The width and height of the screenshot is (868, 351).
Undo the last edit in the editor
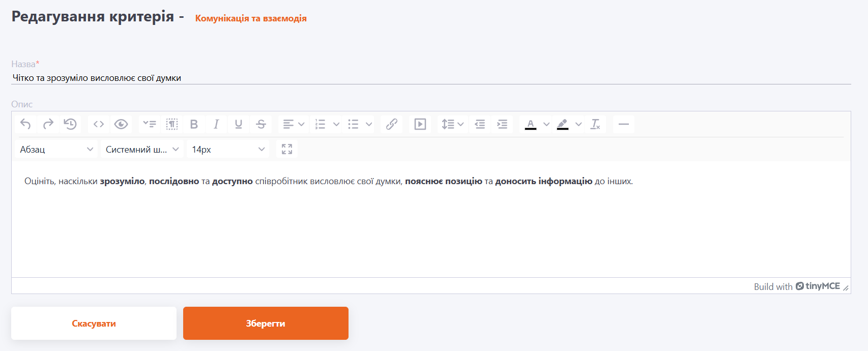pyautogui.click(x=25, y=124)
